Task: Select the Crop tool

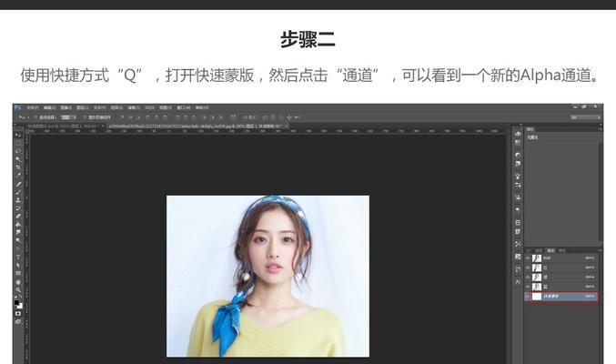Action: (x=18, y=167)
